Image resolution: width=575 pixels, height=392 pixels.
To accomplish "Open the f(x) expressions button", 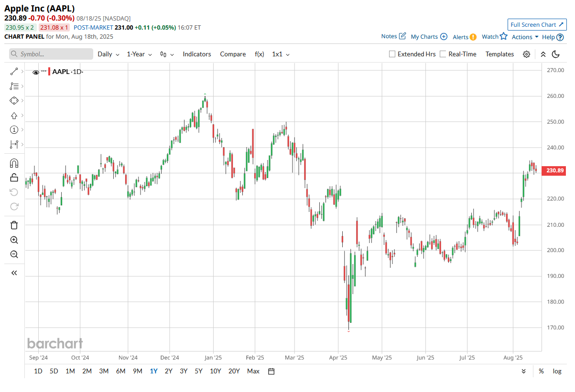I will 260,54.
